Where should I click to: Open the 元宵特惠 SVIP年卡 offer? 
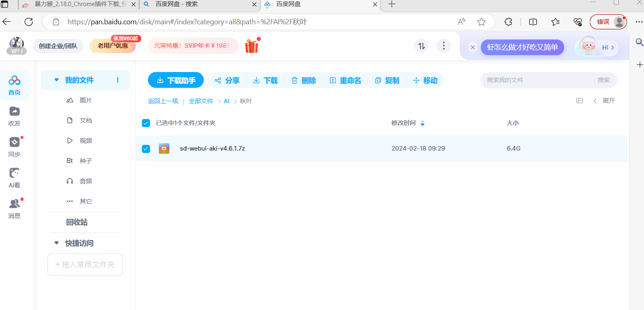point(193,46)
